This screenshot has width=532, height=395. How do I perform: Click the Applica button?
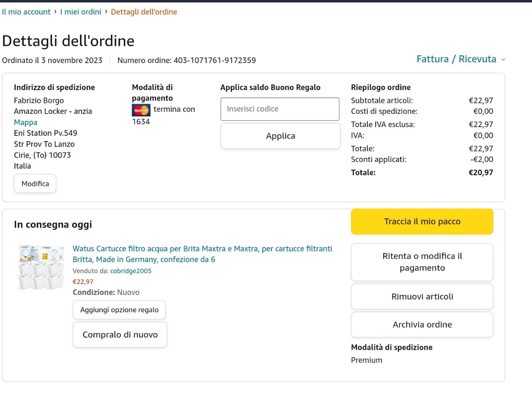coord(280,136)
